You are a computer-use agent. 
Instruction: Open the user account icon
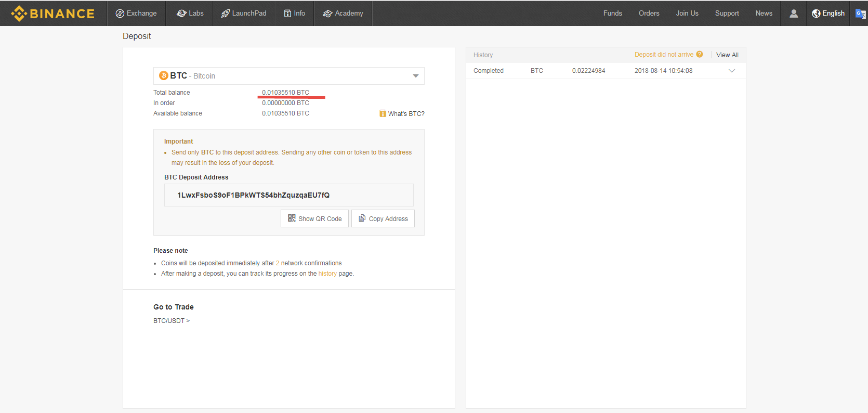794,14
